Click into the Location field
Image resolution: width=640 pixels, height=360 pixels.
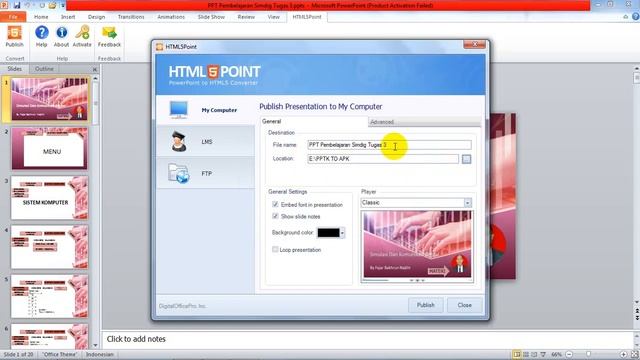coord(383,159)
